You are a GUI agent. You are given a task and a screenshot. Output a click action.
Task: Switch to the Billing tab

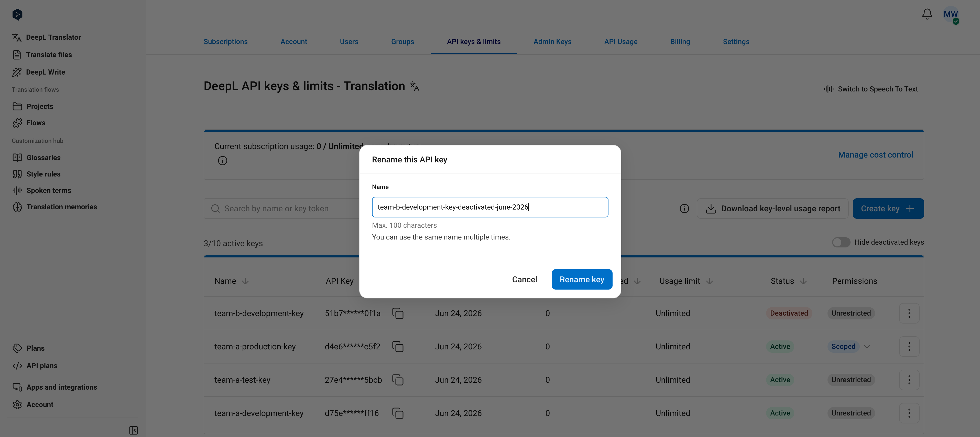click(680, 41)
